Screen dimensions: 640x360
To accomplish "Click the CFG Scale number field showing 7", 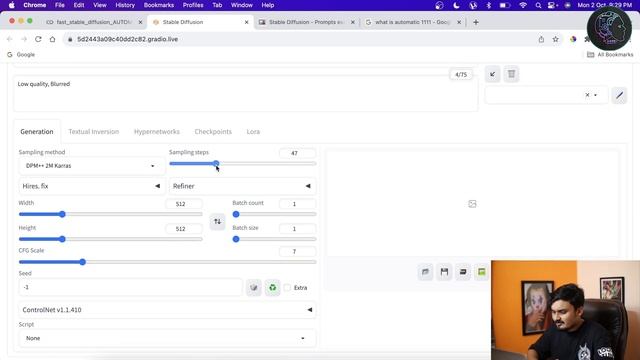I will click(x=297, y=251).
